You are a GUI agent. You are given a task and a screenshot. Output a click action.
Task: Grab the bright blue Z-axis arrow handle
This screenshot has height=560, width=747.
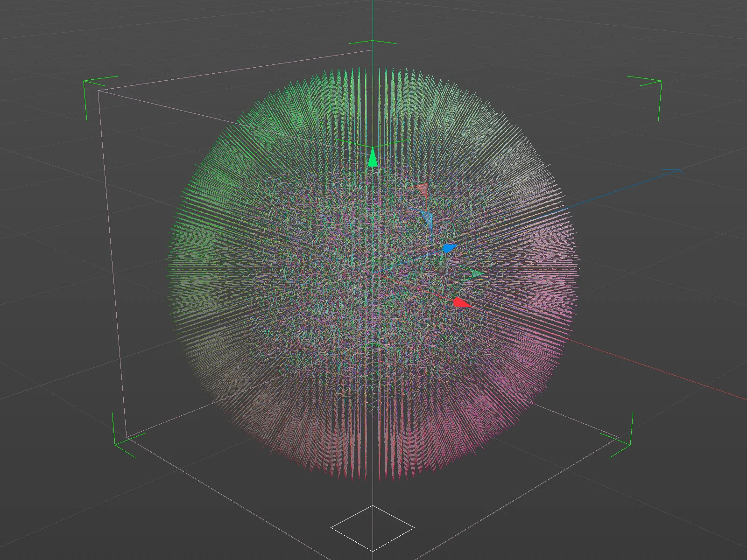pyautogui.click(x=449, y=248)
